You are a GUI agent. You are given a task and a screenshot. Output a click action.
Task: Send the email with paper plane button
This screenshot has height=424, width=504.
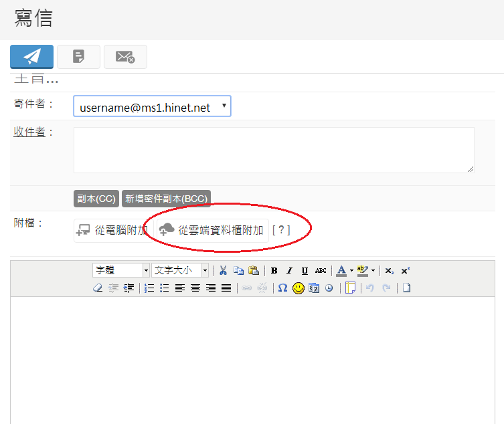[32, 57]
